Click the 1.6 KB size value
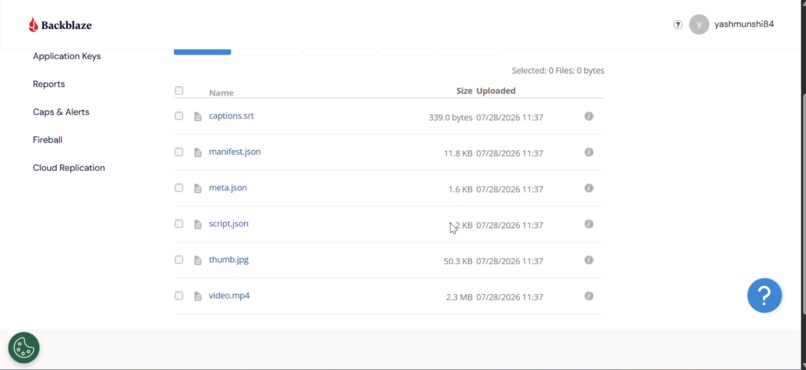Screen dimensions: 806x370 pos(461,189)
